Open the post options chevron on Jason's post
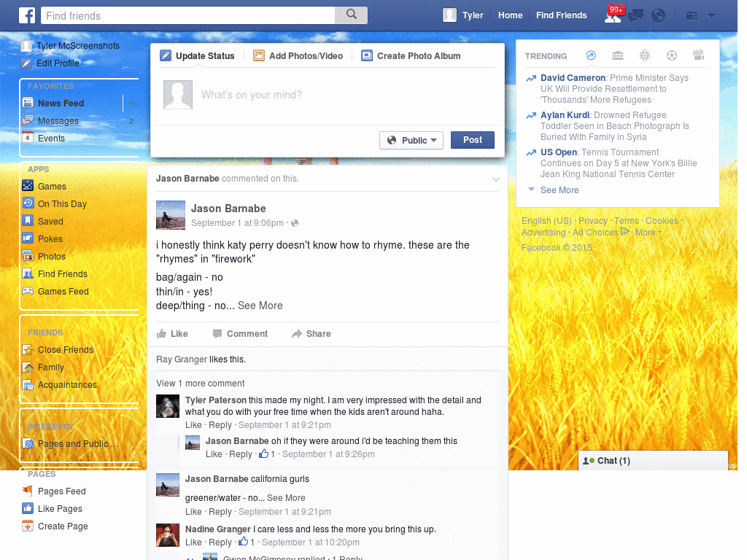This screenshot has height=560, width=747. (495, 179)
